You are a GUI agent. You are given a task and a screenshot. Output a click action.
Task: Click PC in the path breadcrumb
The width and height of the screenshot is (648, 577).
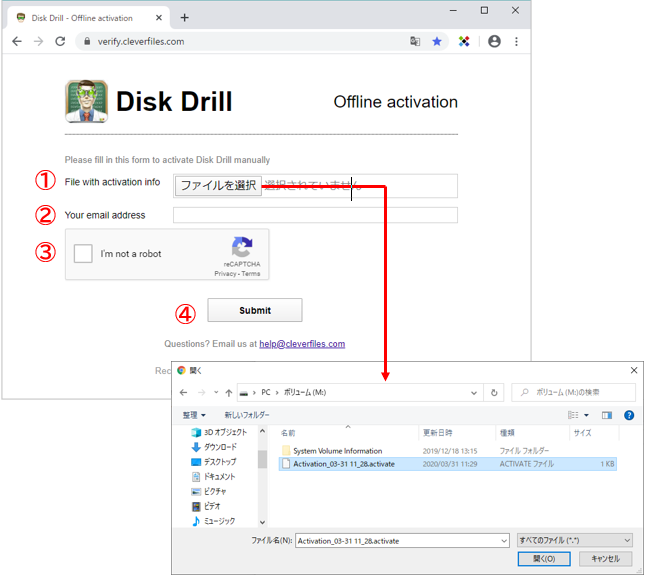coord(266,392)
